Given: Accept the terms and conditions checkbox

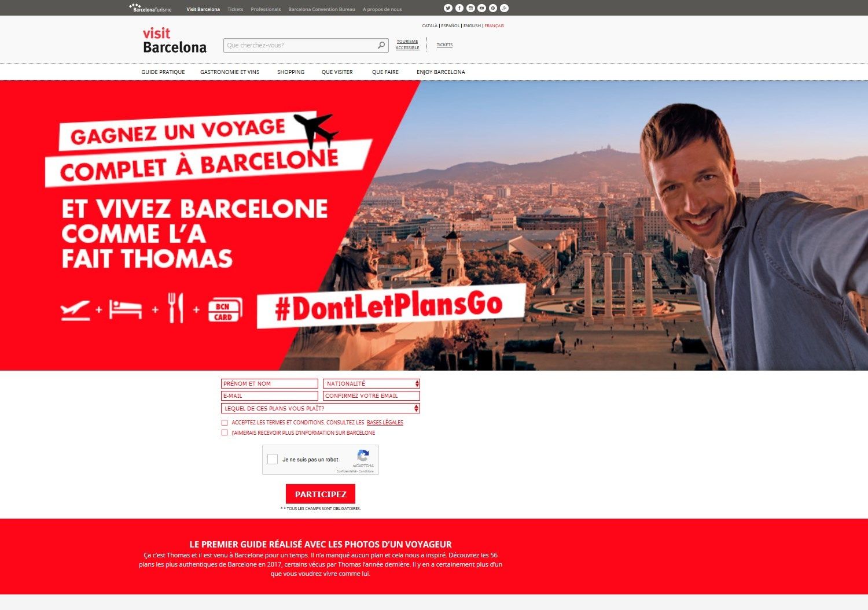Looking at the screenshot, I should [225, 423].
